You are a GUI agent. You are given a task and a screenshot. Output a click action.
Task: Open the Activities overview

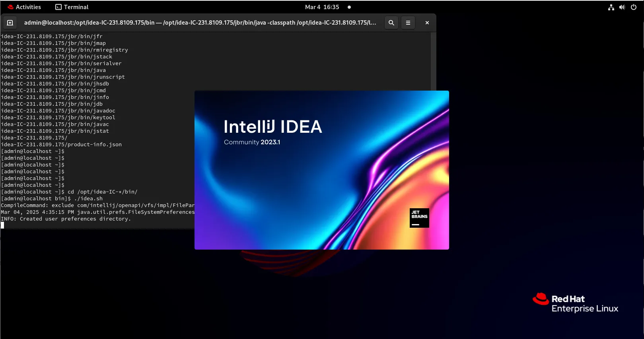[x=24, y=7]
